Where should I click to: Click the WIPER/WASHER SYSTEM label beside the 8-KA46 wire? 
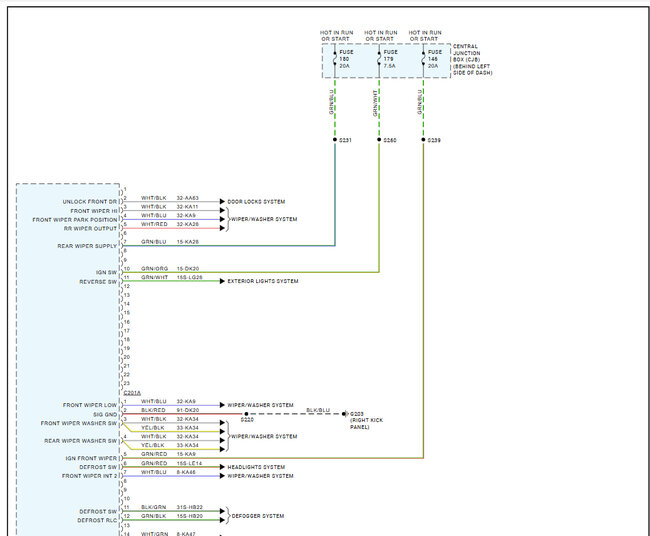[260, 476]
